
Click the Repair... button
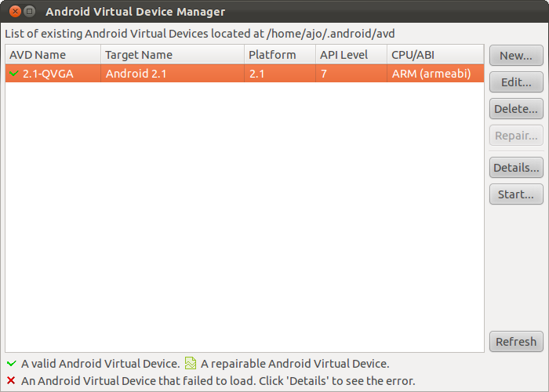point(516,136)
